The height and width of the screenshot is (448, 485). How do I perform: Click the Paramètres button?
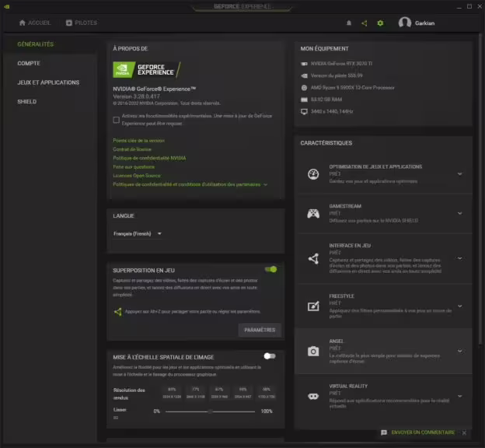click(260, 330)
